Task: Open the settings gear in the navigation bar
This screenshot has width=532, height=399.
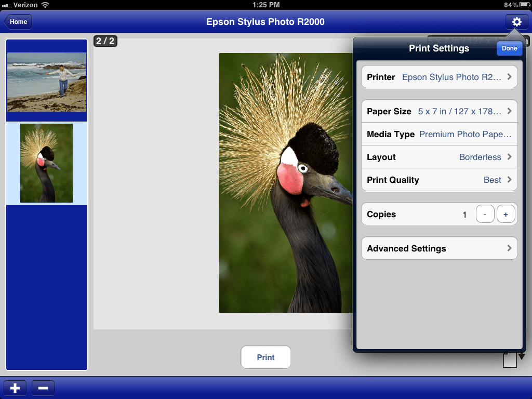Action: 516,22
